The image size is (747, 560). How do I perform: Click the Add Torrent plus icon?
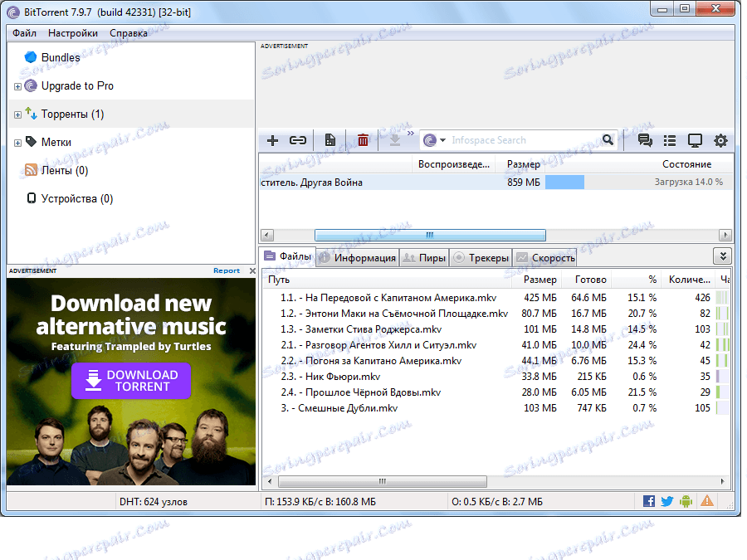click(272, 140)
